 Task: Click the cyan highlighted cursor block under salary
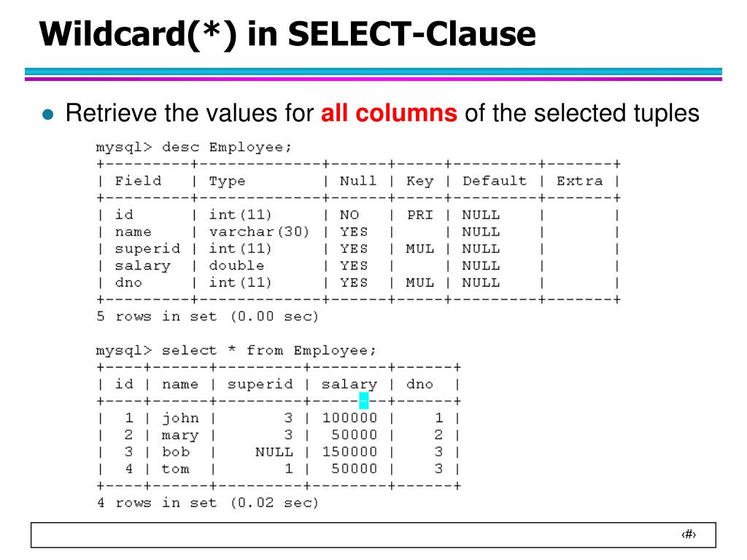[x=363, y=400]
